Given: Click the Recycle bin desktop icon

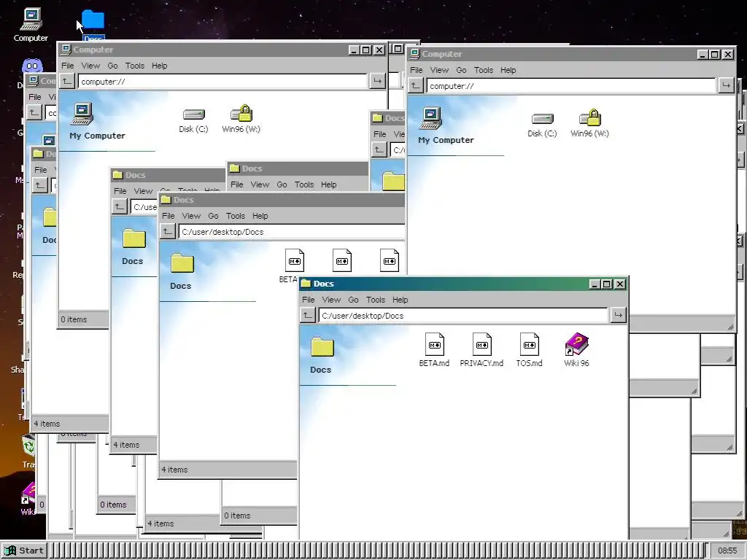Looking at the screenshot, I should [x=28, y=447].
